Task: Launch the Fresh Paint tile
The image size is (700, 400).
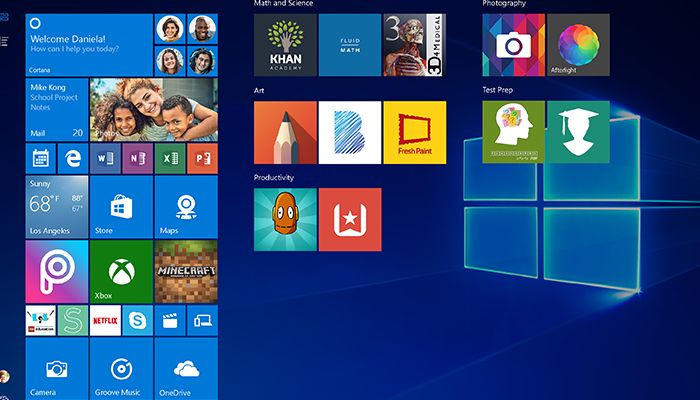Action: pyautogui.click(x=414, y=133)
